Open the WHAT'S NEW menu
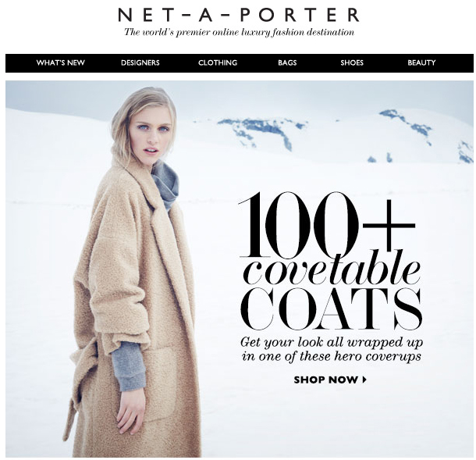This screenshot has width=476, height=460. tap(60, 63)
